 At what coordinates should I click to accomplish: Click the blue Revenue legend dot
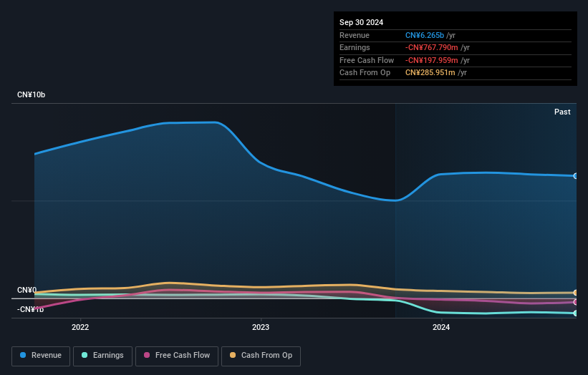(23, 355)
